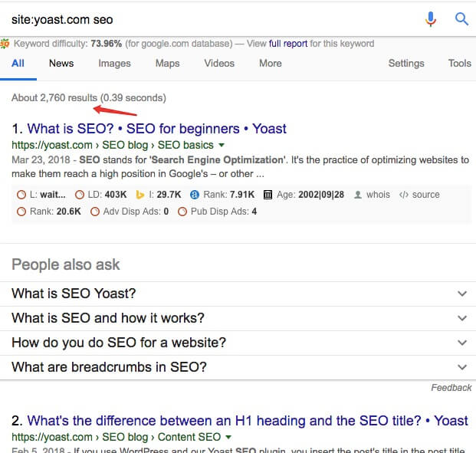
Task: Open dropdown arrow next to Content SEO breadcrumb
Action: [x=228, y=437]
